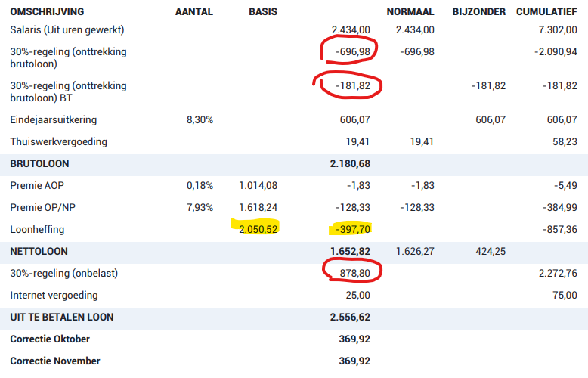Screen dimensions: 588x378
Task: Click the CUMULATIEF column header
Action: click(546, 11)
